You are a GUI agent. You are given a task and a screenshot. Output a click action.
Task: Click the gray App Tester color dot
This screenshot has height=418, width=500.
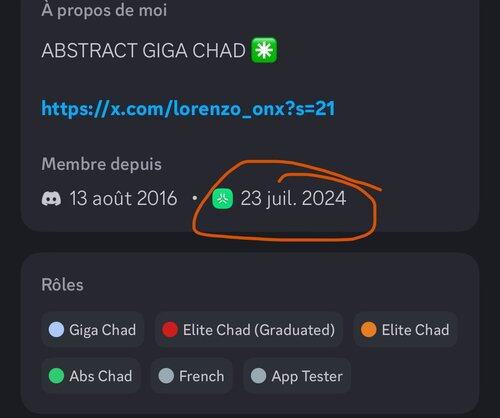258,376
